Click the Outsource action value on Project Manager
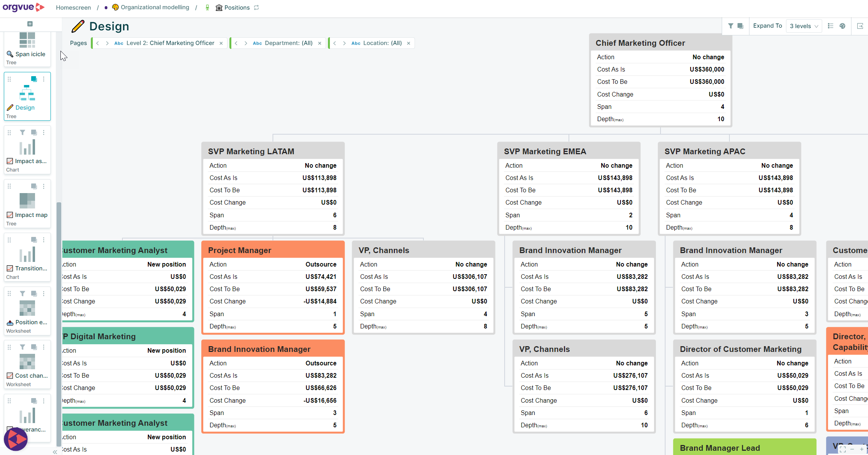 point(321,264)
